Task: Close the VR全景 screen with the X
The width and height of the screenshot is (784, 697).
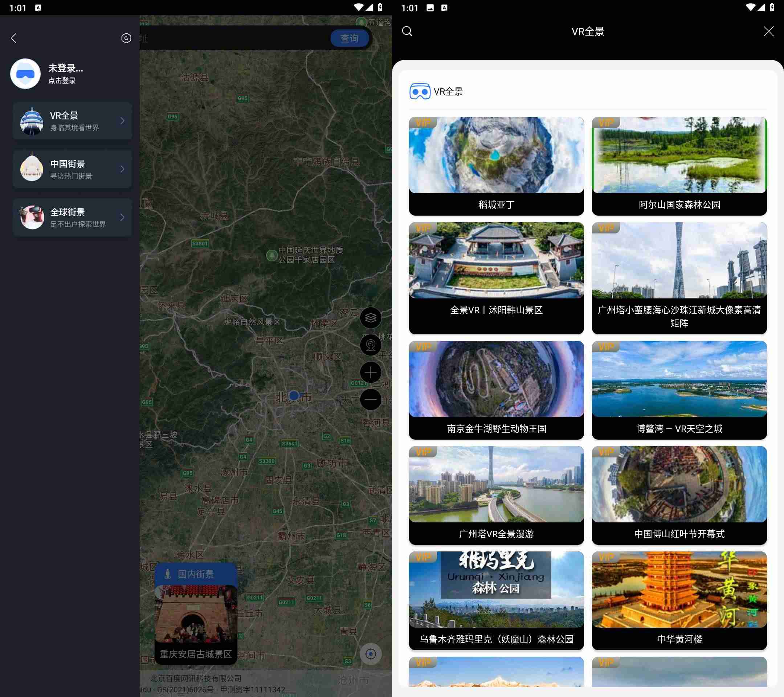Action: tap(768, 31)
